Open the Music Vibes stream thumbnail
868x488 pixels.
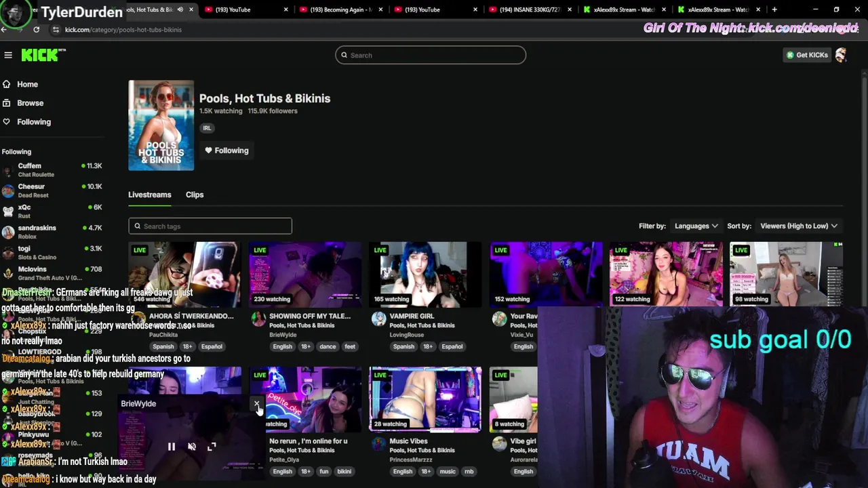(425, 399)
